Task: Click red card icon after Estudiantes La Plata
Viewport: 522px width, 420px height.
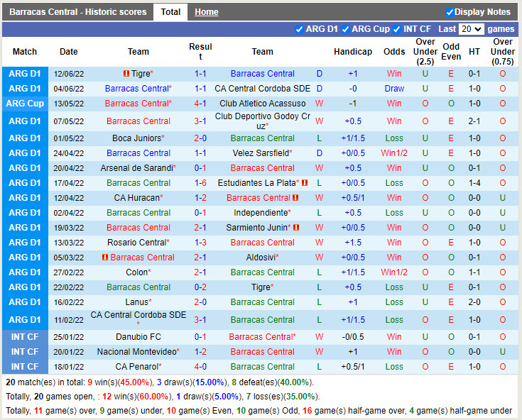Action: point(305,183)
